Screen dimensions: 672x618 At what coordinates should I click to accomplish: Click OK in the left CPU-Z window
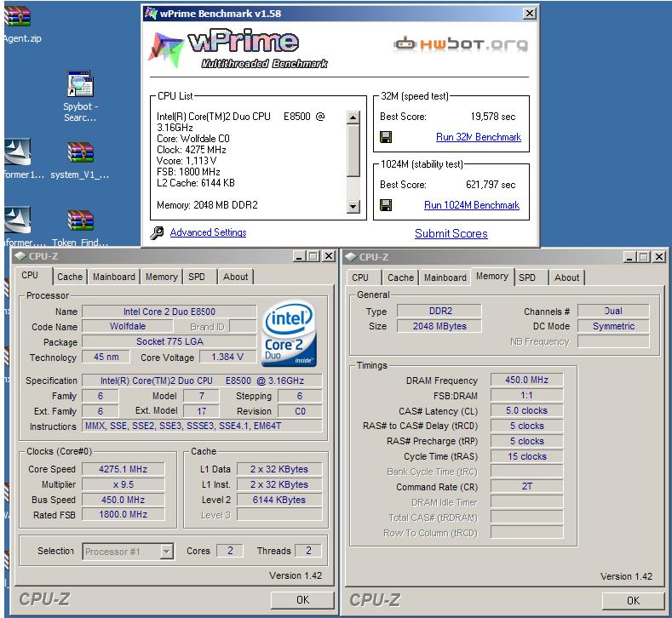click(x=302, y=599)
